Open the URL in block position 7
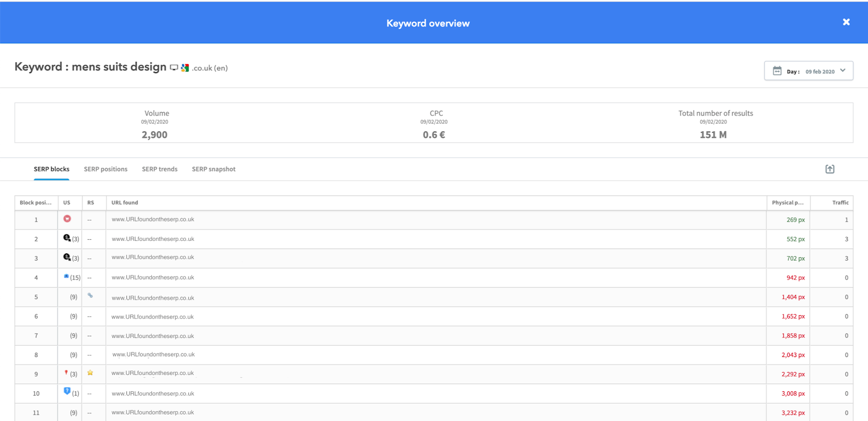This screenshot has width=868, height=421. click(153, 336)
